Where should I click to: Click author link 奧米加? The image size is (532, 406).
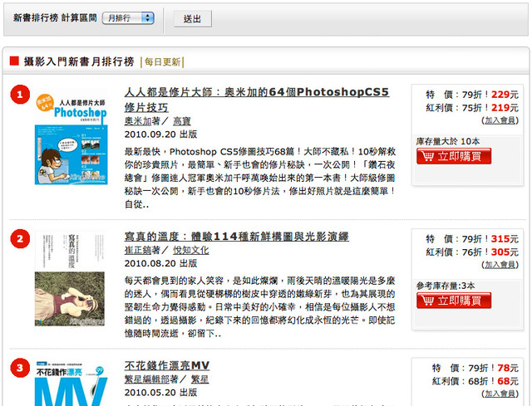click(x=138, y=121)
